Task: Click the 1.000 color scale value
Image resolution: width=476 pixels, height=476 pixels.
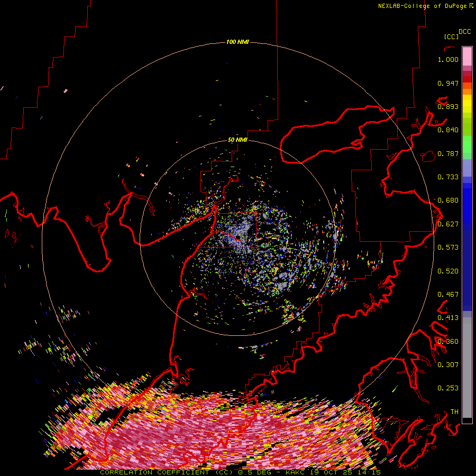Action: (448, 59)
